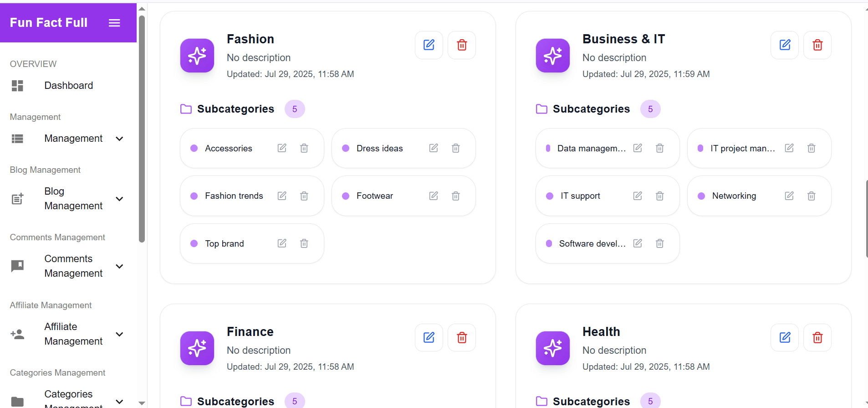The image size is (868, 408).
Task: Open Affiliate Management sidebar item
Action: [68, 334]
